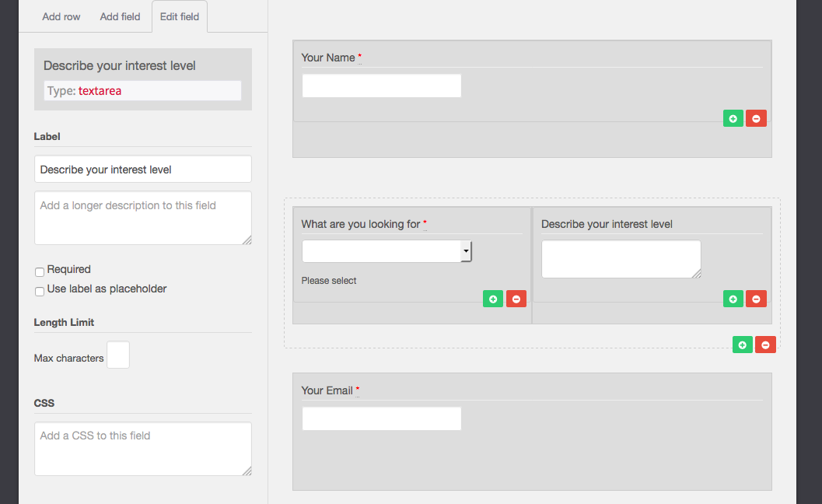Click the Label text input field
The width and height of the screenshot is (822, 504).
pyautogui.click(x=143, y=169)
